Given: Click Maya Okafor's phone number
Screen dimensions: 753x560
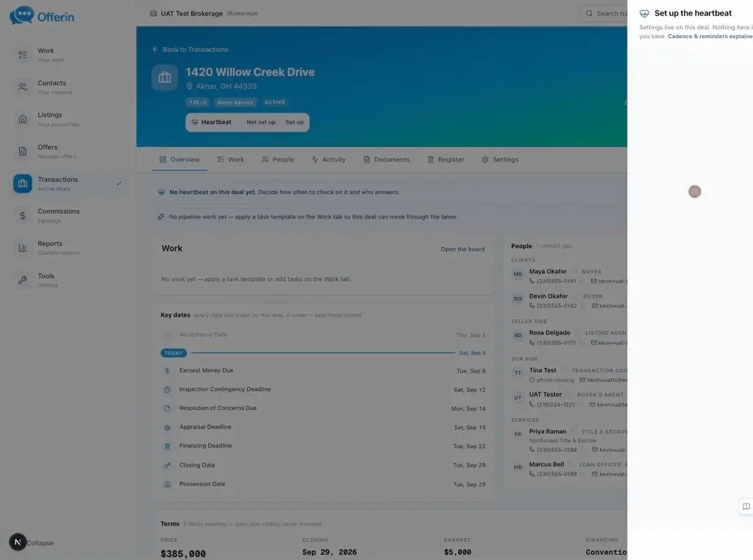Looking at the screenshot, I should [x=556, y=281].
